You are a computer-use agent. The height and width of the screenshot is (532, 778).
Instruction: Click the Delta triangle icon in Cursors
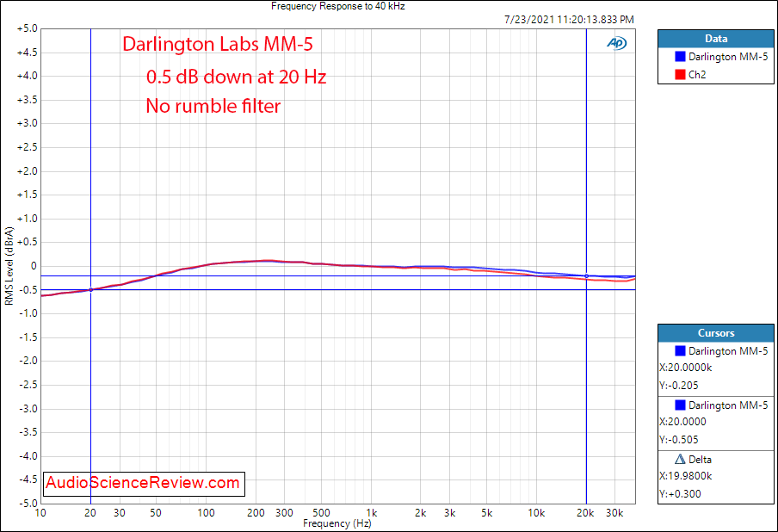pyautogui.click(x=680, y=459)
